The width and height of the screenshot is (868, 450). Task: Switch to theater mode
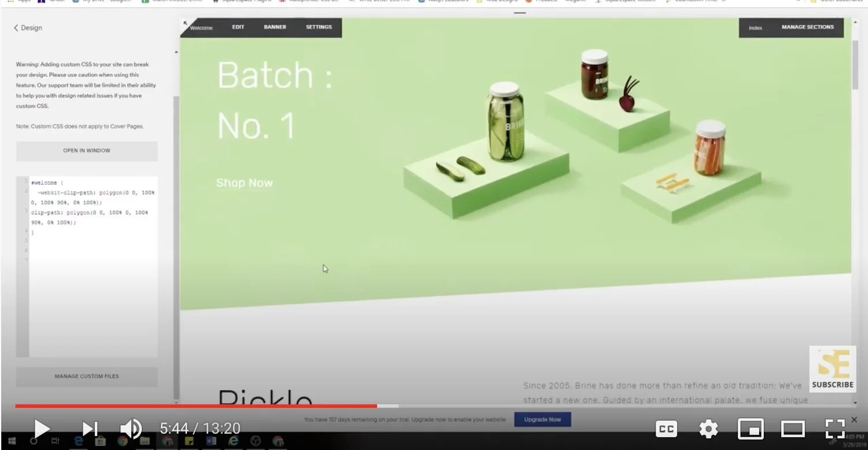tap(793, 429)
